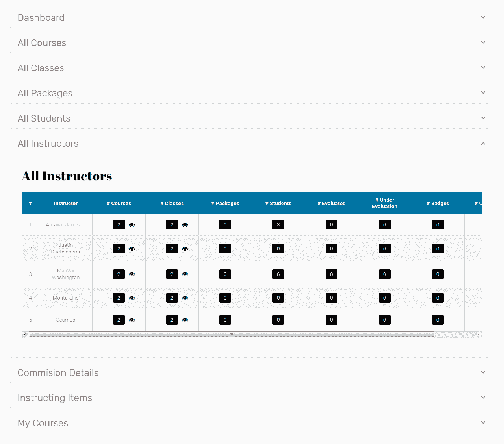View courses eye icon for Monta Ellis
504x444 pixels.
132,298
